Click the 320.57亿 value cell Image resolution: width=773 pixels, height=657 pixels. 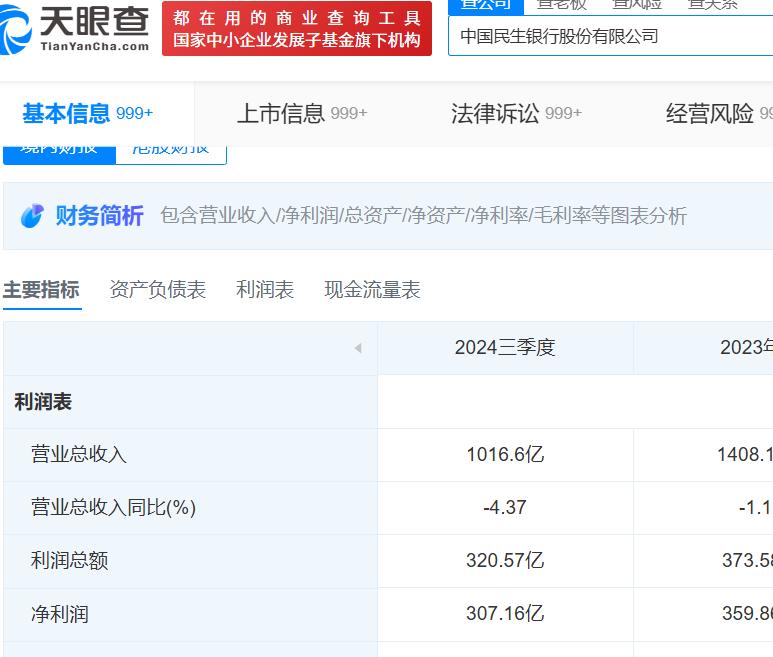coord(505,561)
